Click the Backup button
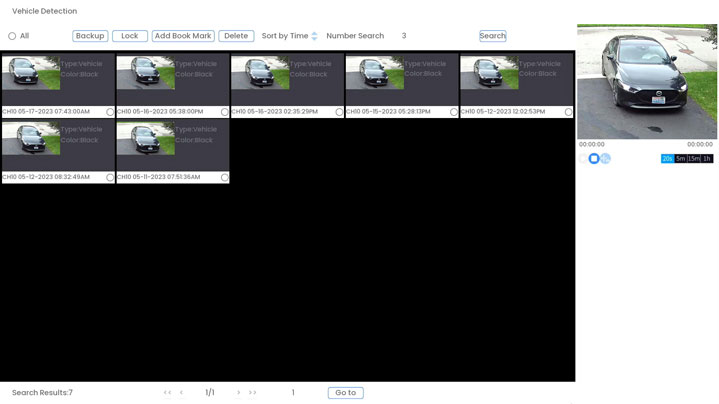 pos(90,36)
